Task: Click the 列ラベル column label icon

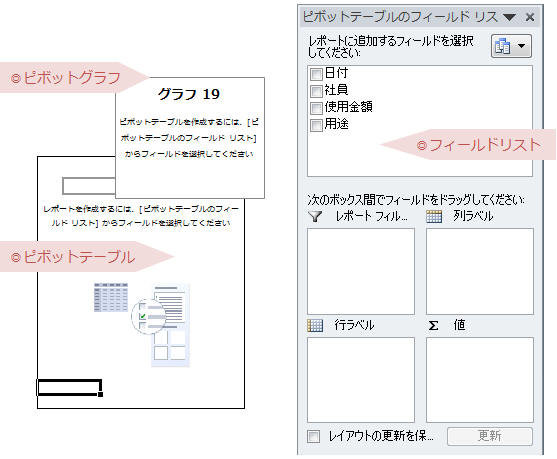Action: click(434, 216)
